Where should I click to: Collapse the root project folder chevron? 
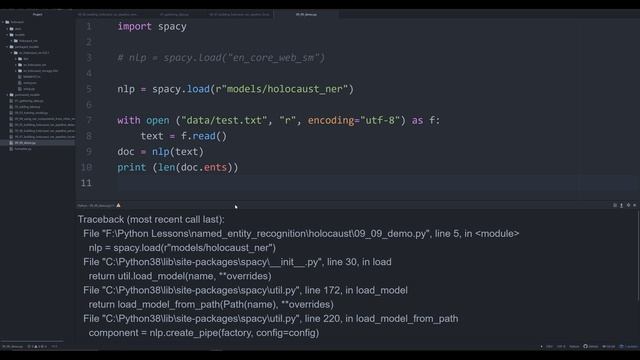[3, 22]
